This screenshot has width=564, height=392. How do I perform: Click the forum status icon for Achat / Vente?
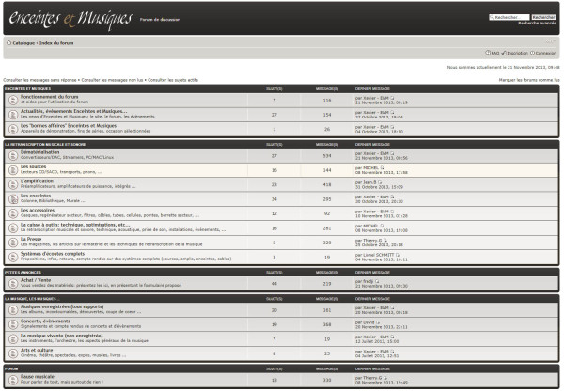click(12, 282)
